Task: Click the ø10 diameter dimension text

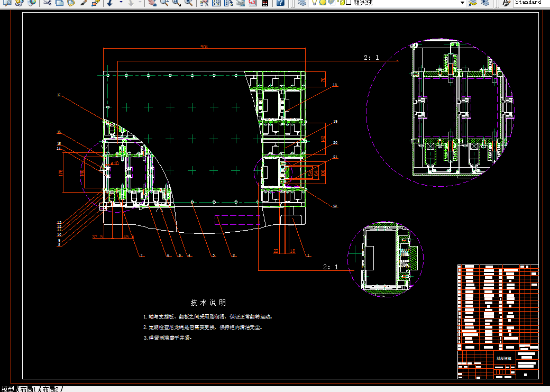Action: tap(115, 163)
